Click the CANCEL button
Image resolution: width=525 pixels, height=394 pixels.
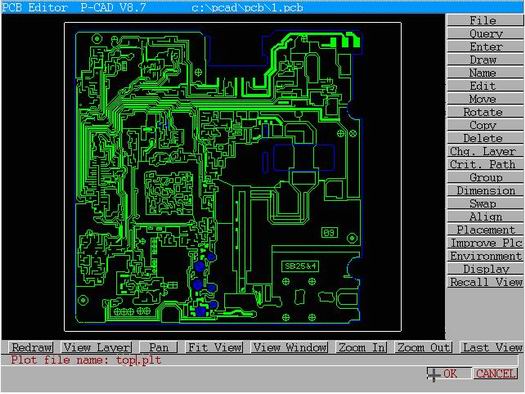click(496, 374)
